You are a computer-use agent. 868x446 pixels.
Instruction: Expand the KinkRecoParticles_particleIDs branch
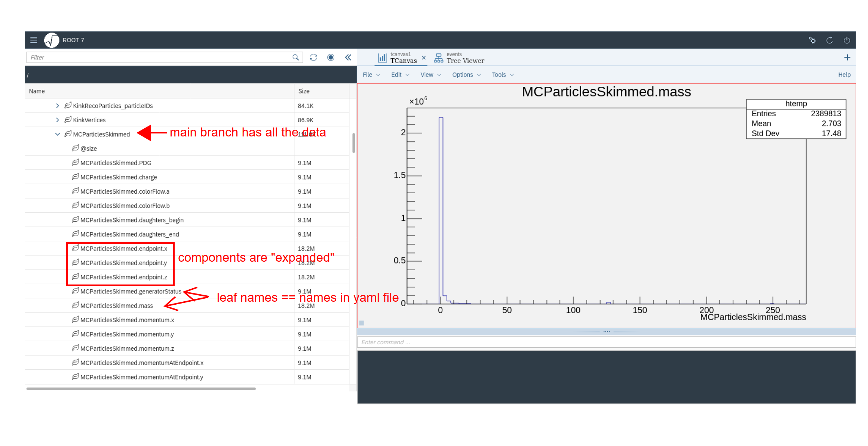pyautogui.click(x=57, y=106)
